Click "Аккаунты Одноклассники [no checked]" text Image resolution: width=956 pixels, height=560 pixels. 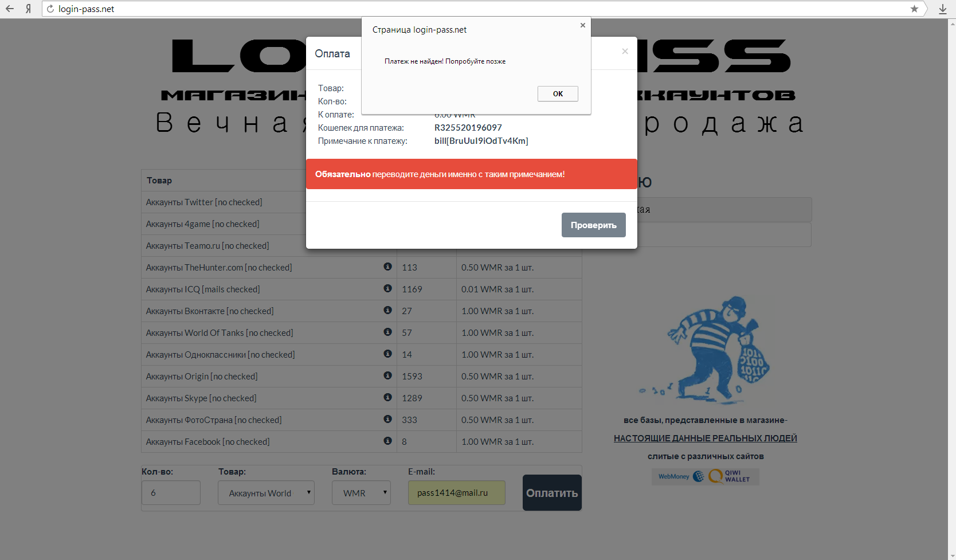[221, 355]
